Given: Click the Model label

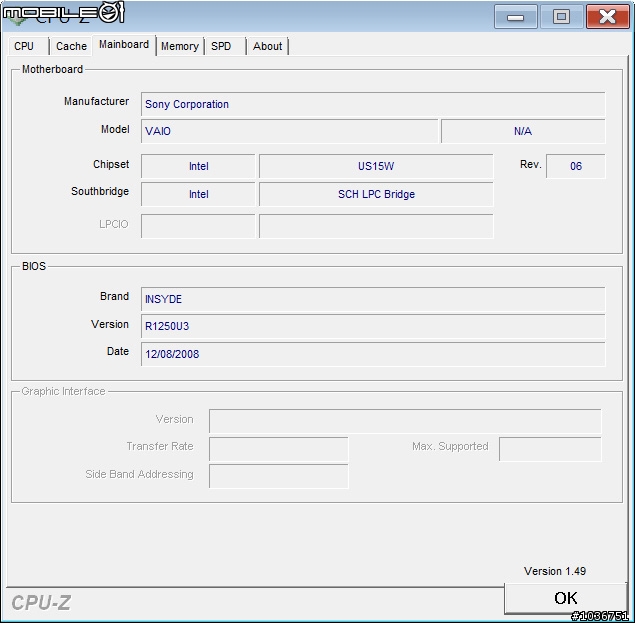Looking at the screenshot, I should click(115, 129).
